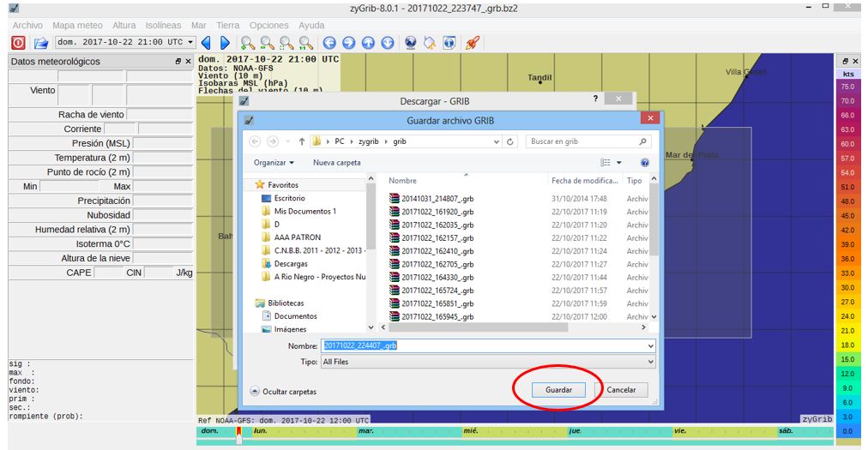This screenshot has height=450, width=868.
Task: Open the Opciones menu
Action: pyautogui.click(x=268, y=26)
